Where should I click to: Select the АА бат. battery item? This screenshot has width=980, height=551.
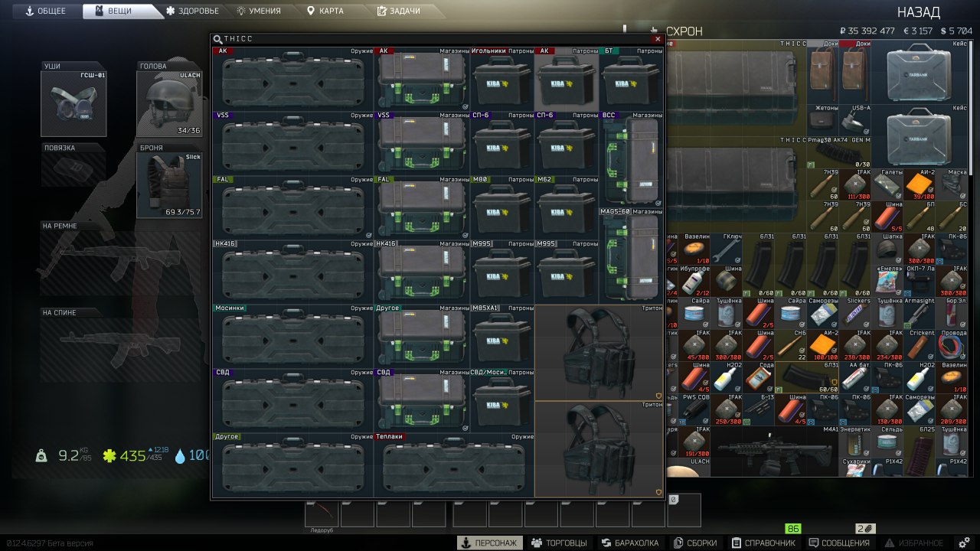coord(855,378)
